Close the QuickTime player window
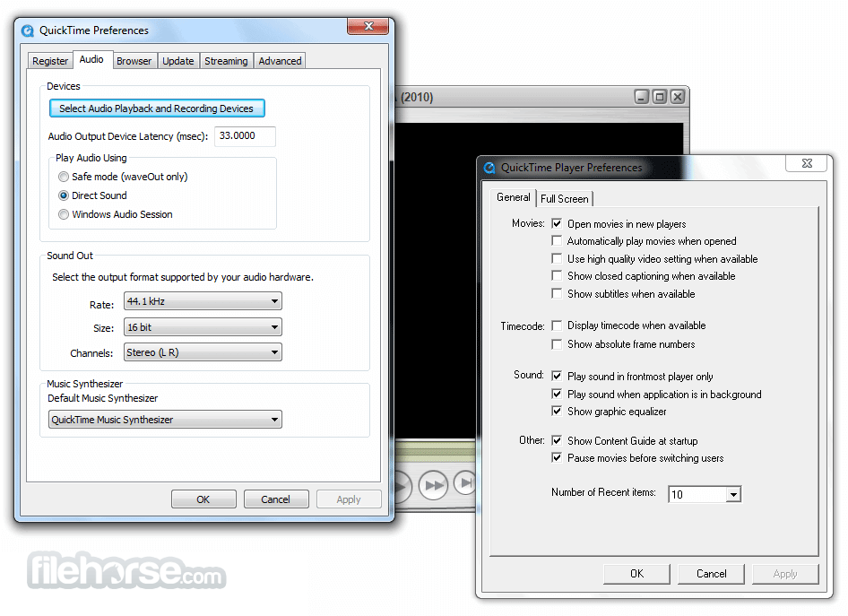Screen dimensions: 848x616 (x=677, y=97)
